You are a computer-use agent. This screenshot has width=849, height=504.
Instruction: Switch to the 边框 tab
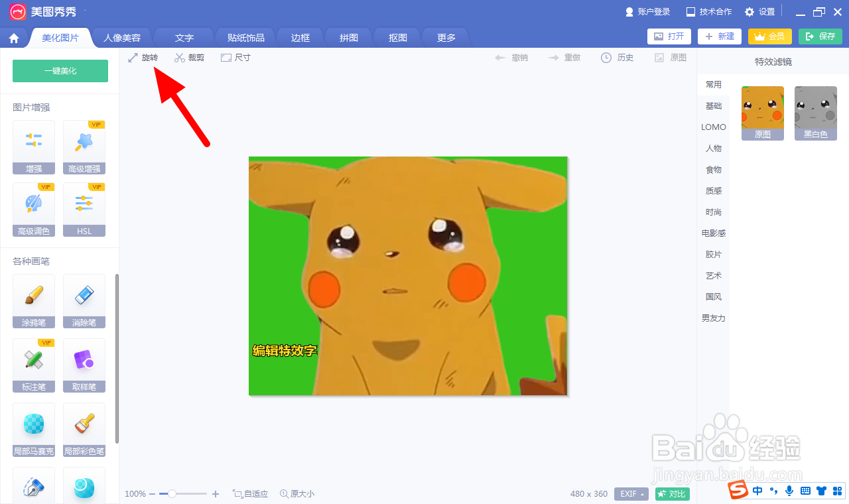[300, 38]
